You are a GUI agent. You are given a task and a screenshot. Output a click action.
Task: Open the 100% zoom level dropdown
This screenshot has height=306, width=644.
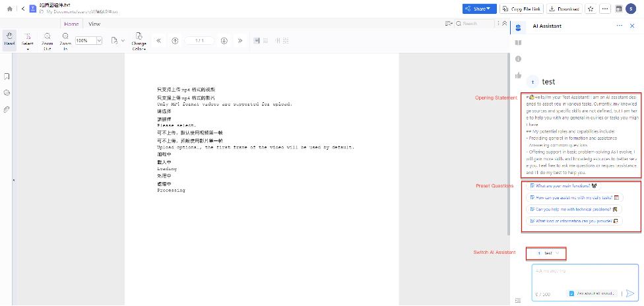click(x=99, y=40)
